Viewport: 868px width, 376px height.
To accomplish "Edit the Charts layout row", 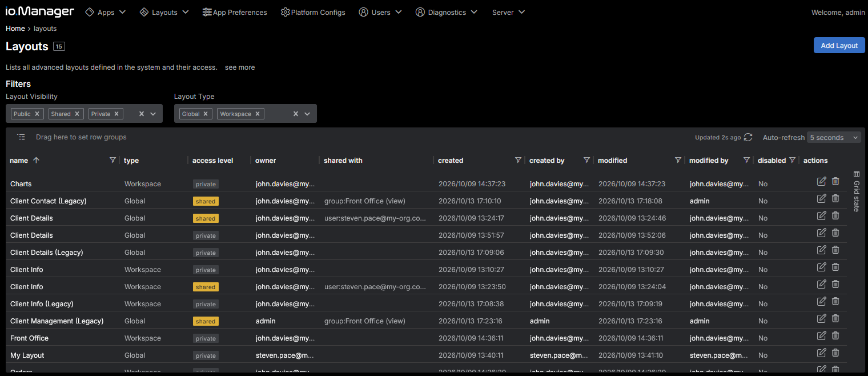I will click(x=822, y=182).
